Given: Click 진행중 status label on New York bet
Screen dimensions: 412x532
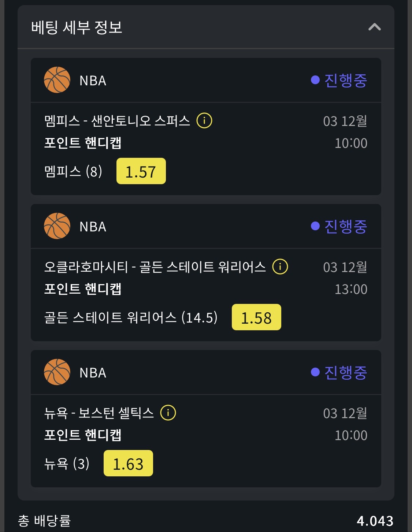Looking at the screenshot, I should click(345, 372).
